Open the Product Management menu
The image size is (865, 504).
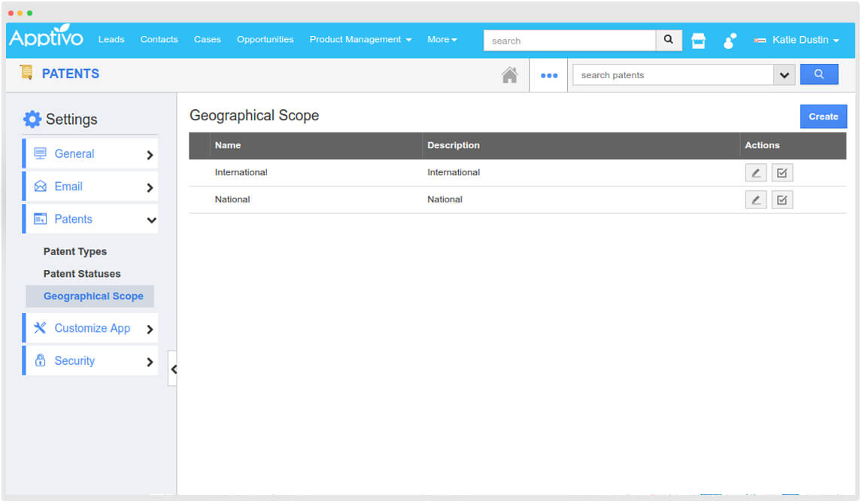pyautogui.click(x=360, y=40)
